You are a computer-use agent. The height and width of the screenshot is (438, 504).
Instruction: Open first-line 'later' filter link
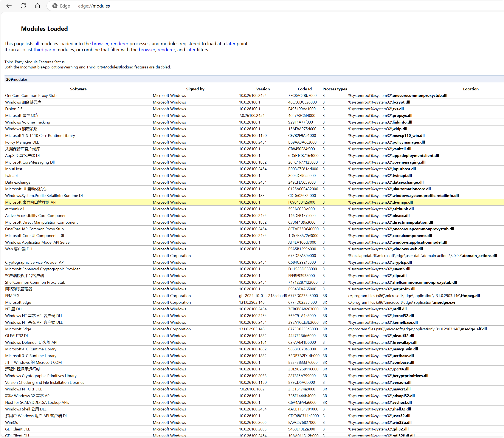[x=231, y=43]
